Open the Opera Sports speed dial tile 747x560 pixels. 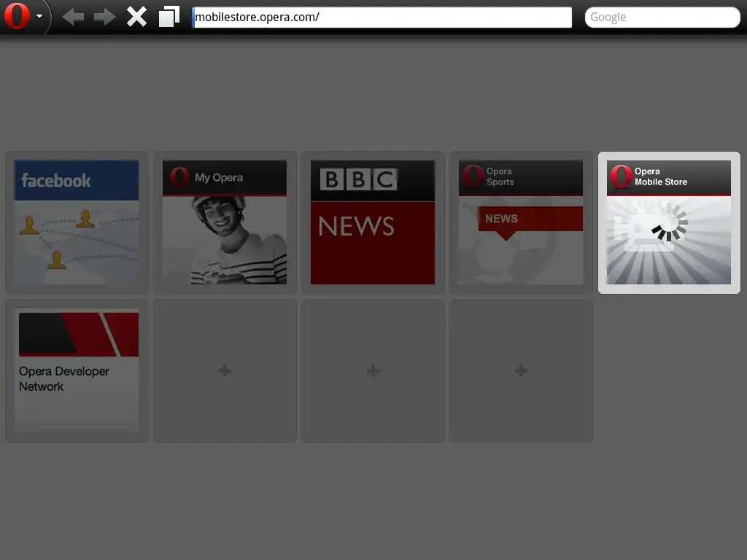pyautogui.click(x=521, y=222)
